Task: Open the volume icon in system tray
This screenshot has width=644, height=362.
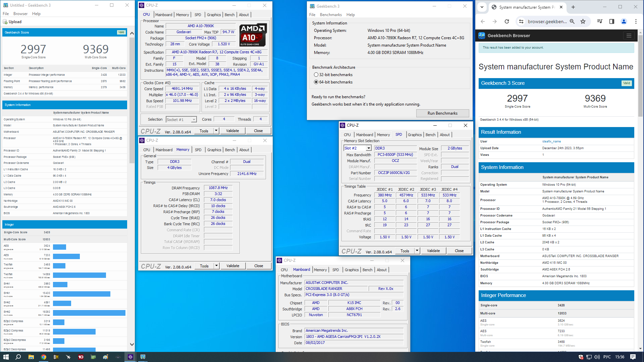Action: coord(597,357)
